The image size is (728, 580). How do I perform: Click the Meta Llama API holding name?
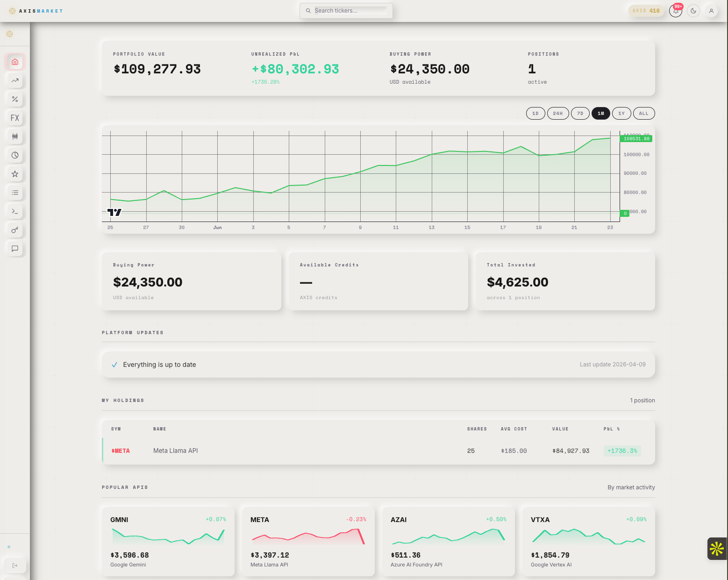pos(176,451)
